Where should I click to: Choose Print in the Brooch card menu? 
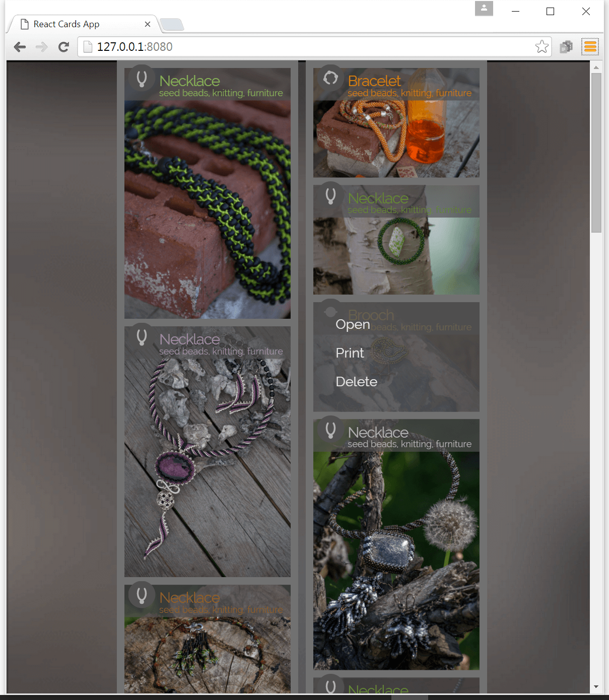tap(350, 353)
